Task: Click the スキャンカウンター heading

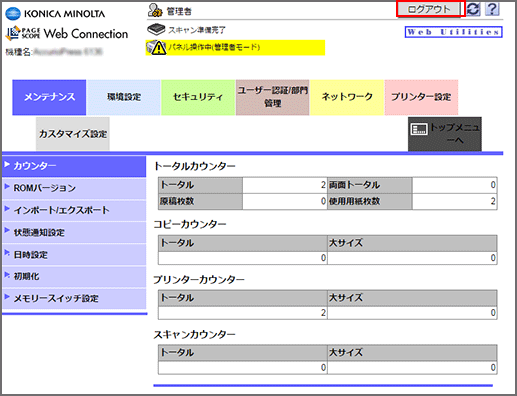Action: pos(195,334)
